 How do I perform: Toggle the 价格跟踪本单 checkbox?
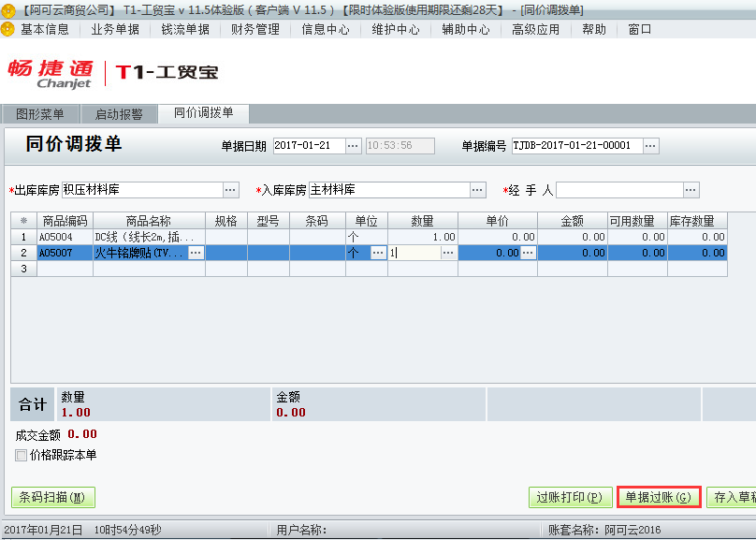click(x=21, y=455)
